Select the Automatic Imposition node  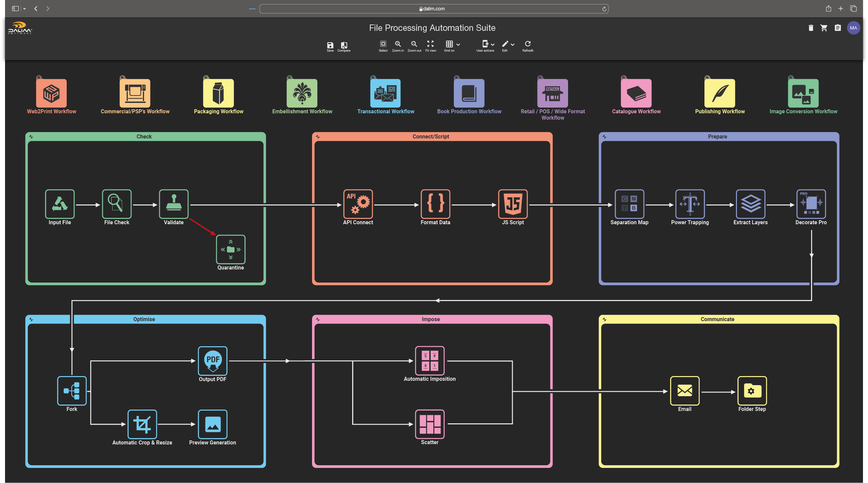(430, 361)
